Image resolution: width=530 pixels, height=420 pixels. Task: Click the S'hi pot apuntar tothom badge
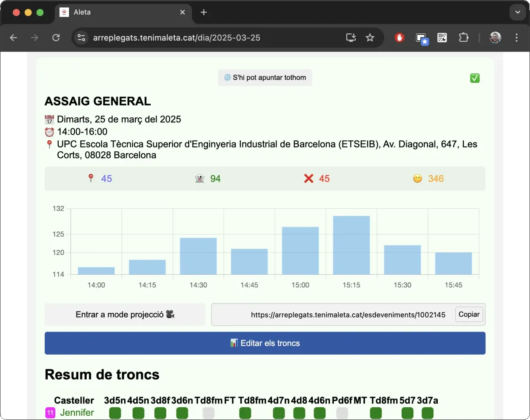pyautogui.click(x=265, y=77)
